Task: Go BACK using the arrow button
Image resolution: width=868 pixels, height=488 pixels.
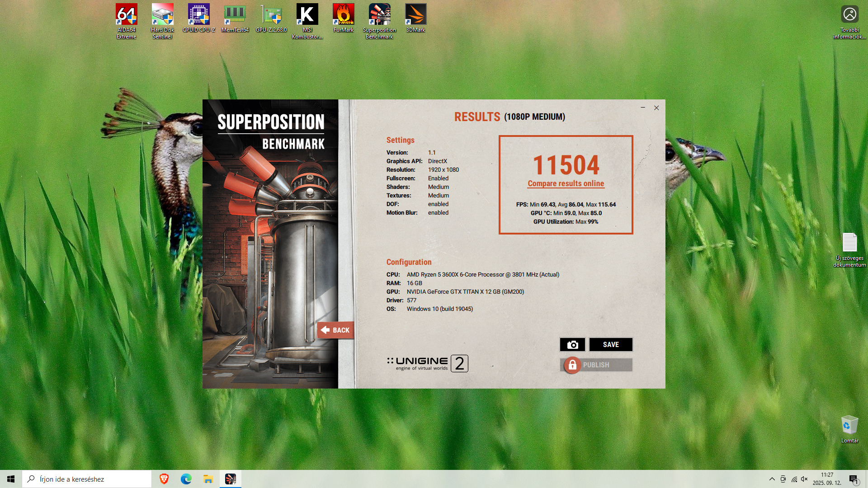Action: click(x=335, y=330)
